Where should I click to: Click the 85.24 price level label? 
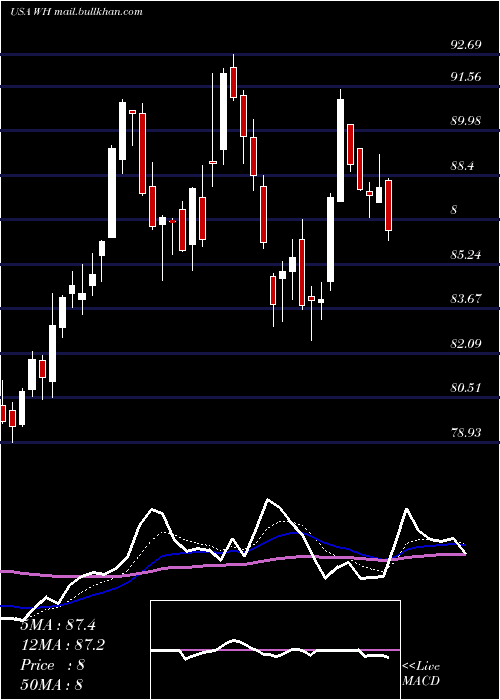click(x=466, y=255)
